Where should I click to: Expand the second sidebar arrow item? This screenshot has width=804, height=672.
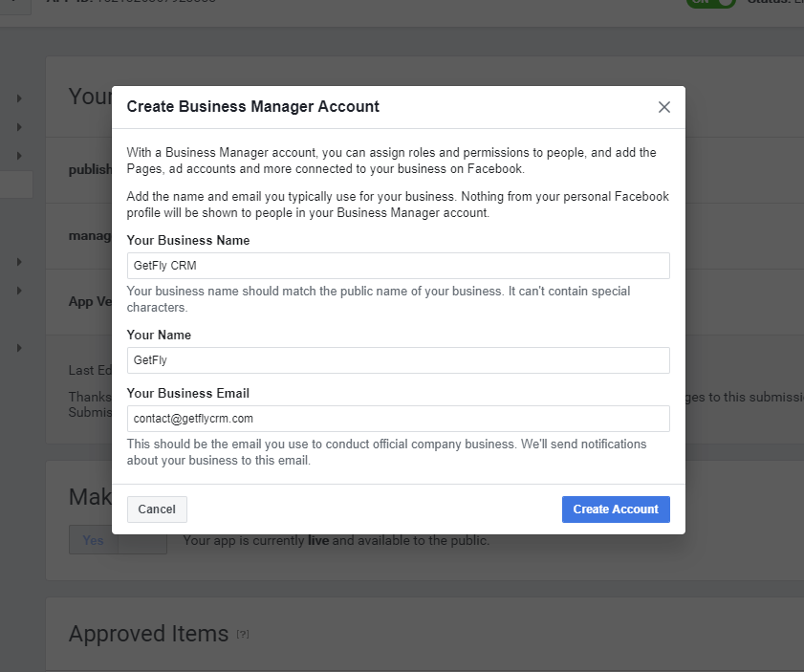(19, 126)
